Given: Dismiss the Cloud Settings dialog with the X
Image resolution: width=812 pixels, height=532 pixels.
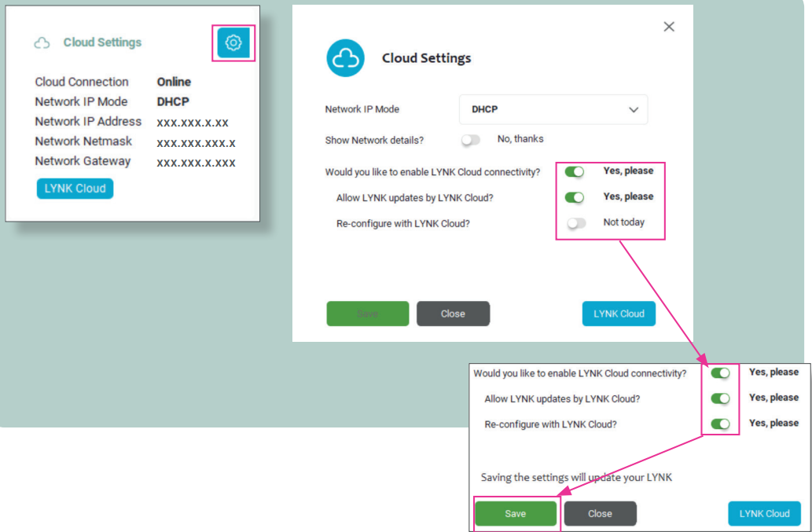Looking at the screenshot, I should coord(669,27).
